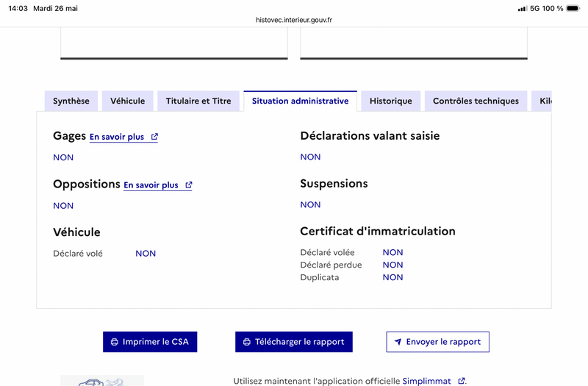Click the printer icon on Télécharger le rapport
Screen dimensions: 588x386
(247, 342)
